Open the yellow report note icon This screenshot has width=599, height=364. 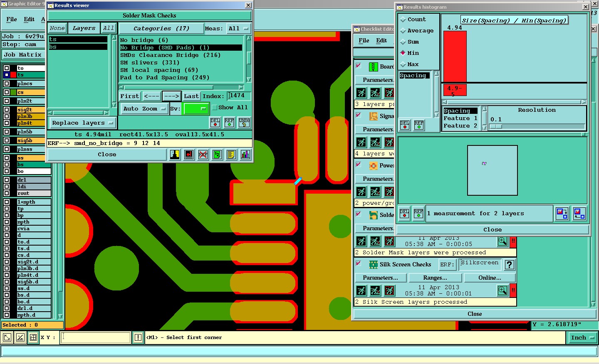pyautogui.click(x=231, y=155)
